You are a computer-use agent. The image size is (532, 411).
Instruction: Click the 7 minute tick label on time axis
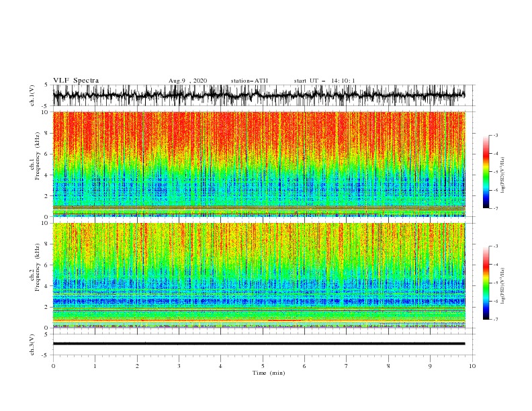tap(347, 366)
